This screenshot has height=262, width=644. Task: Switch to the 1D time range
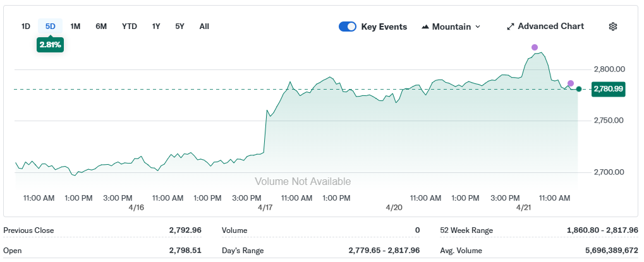click(26, 27)
